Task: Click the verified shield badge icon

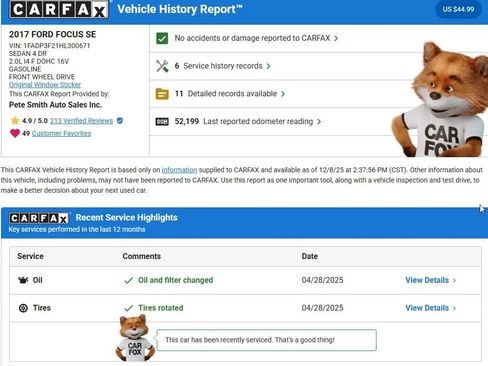Action: point(120,121)
